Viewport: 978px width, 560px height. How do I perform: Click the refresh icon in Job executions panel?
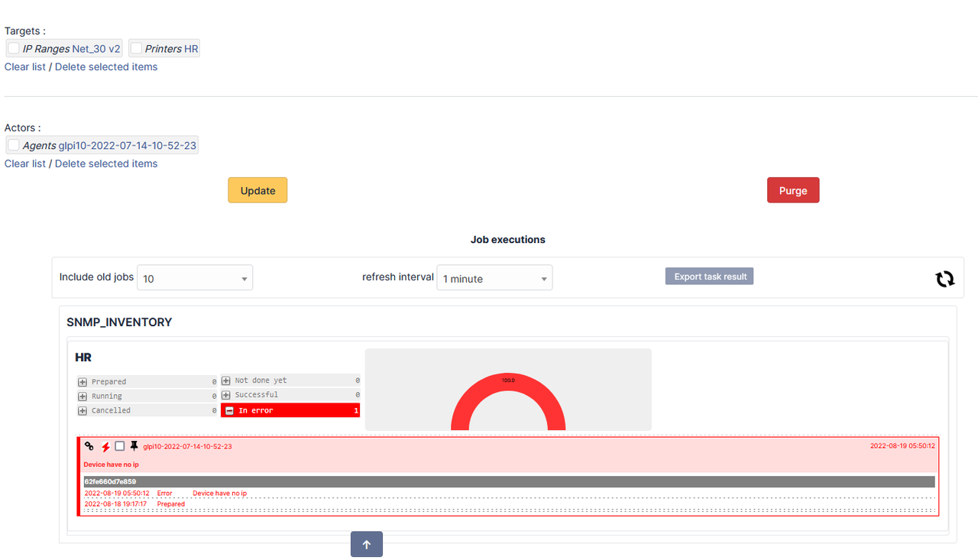click(x=945, y=279)
